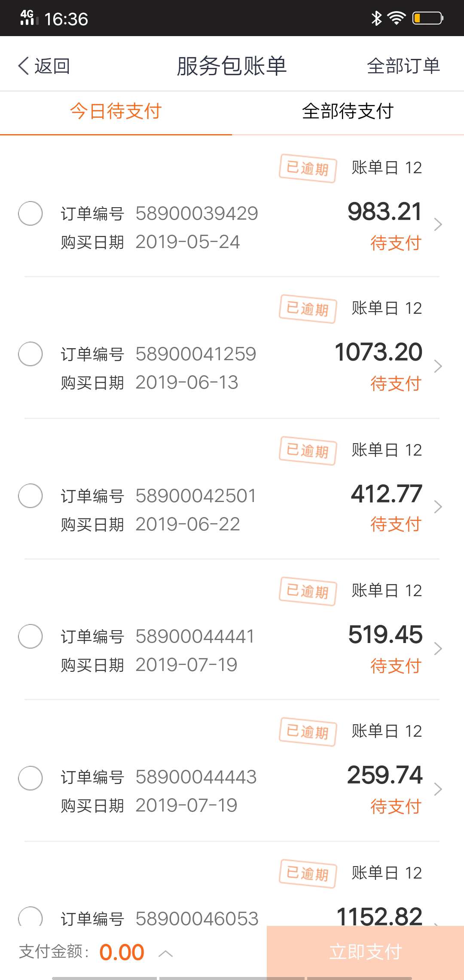
Task: Select radio button for order 58900044441
Action: (30, 636)
